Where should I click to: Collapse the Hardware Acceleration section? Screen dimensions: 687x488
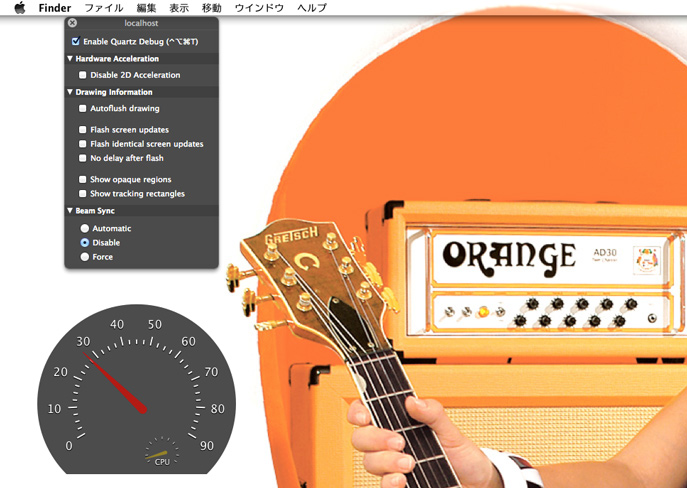click(x=70, y=58)
